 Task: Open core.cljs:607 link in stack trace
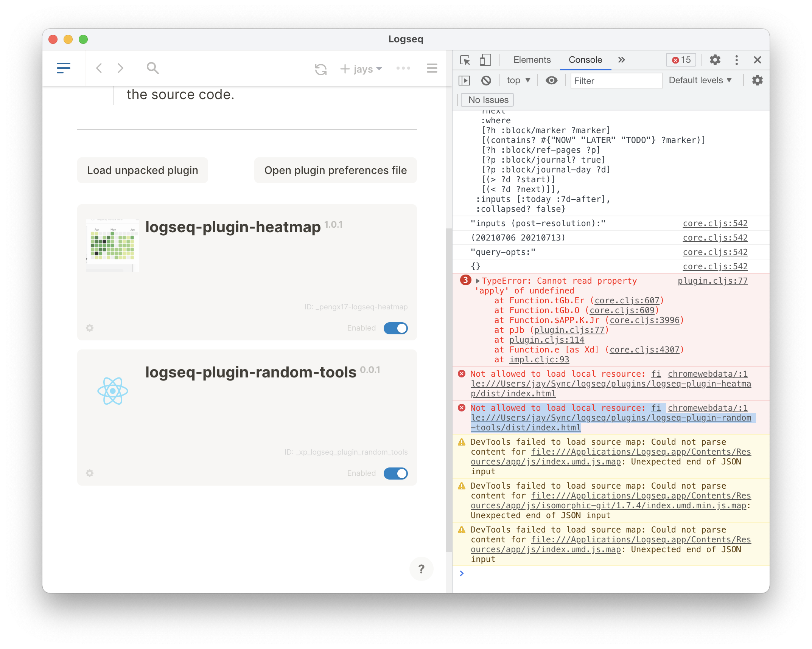627,300
